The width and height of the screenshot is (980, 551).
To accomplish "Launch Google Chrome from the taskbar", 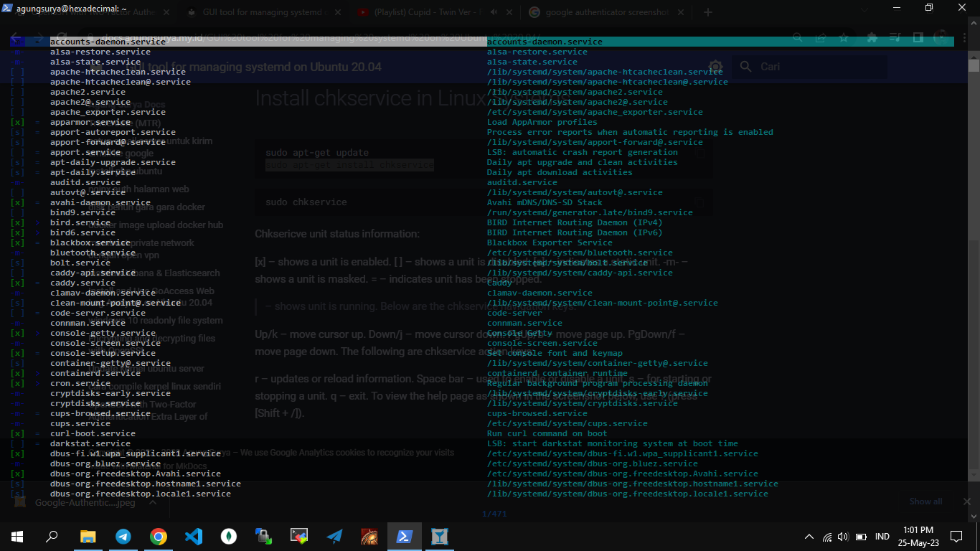I will [x=159, y=536].
